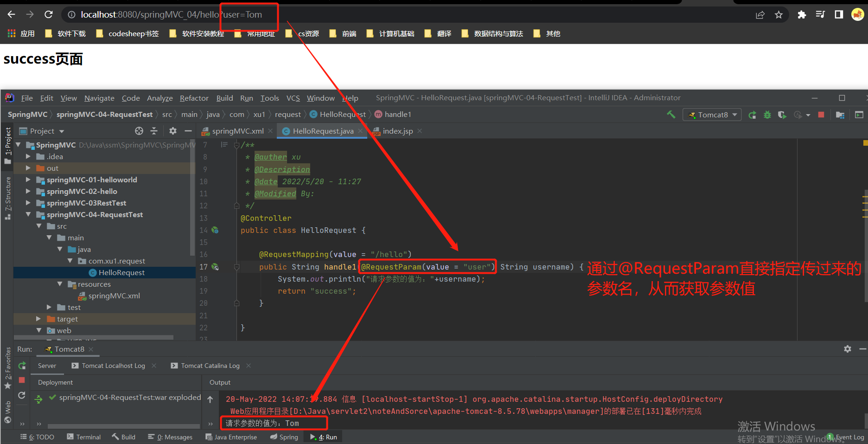Open the Project Structure toolbar icon
Viewport: 868px width, 444px height.
pyautogui.click(x=840, y=115)
